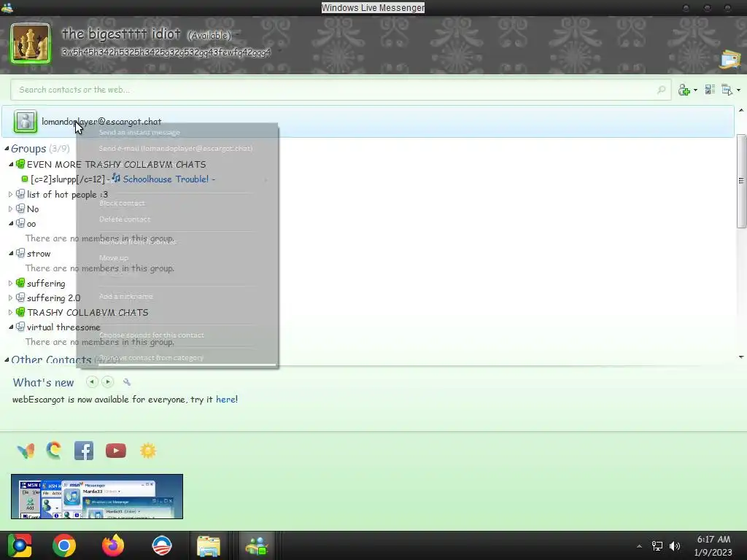Click the change contact list layout icon
Screen dimensions: 747x560
click(x=710, y=90)
